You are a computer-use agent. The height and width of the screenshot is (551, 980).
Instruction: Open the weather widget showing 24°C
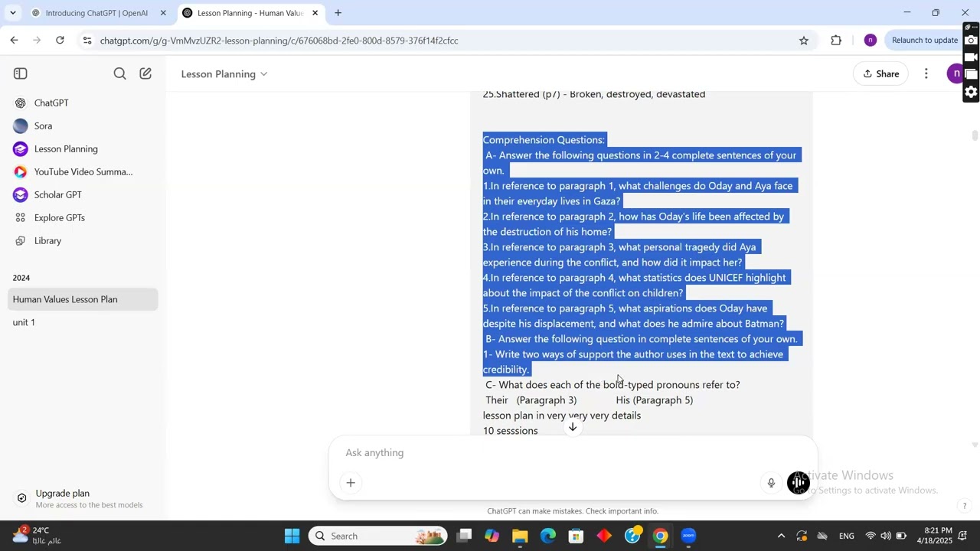[38, 536]
